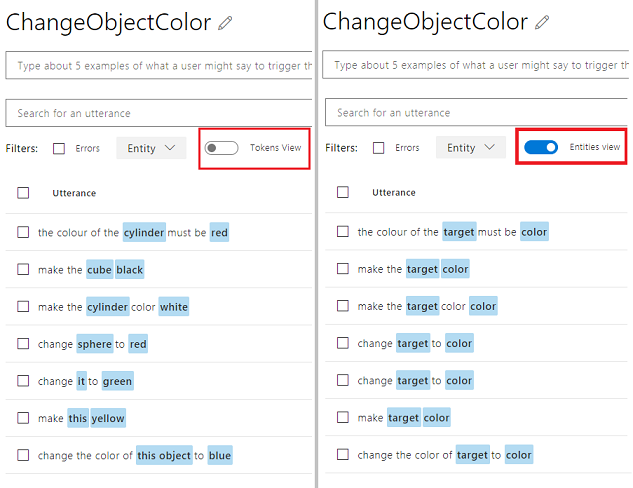
Task: Select all utterances checkbox in left panel
Action: coord(23,193)
